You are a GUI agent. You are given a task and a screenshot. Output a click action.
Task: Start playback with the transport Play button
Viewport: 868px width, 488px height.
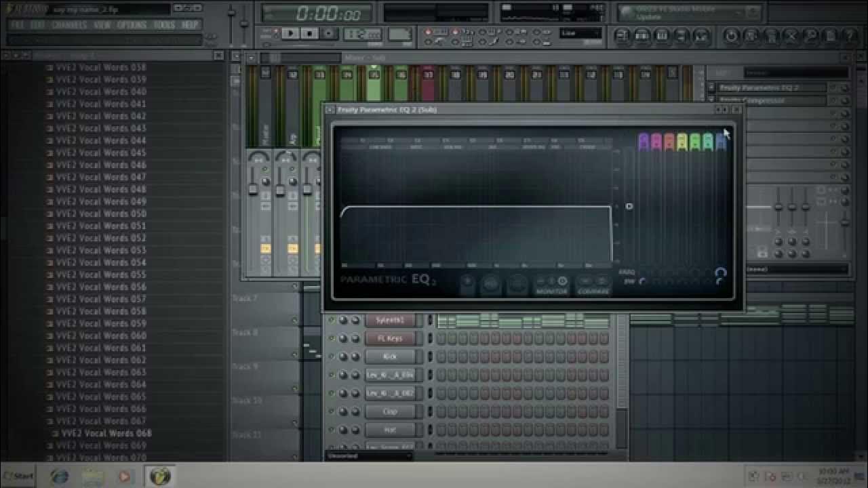(290, 33)
